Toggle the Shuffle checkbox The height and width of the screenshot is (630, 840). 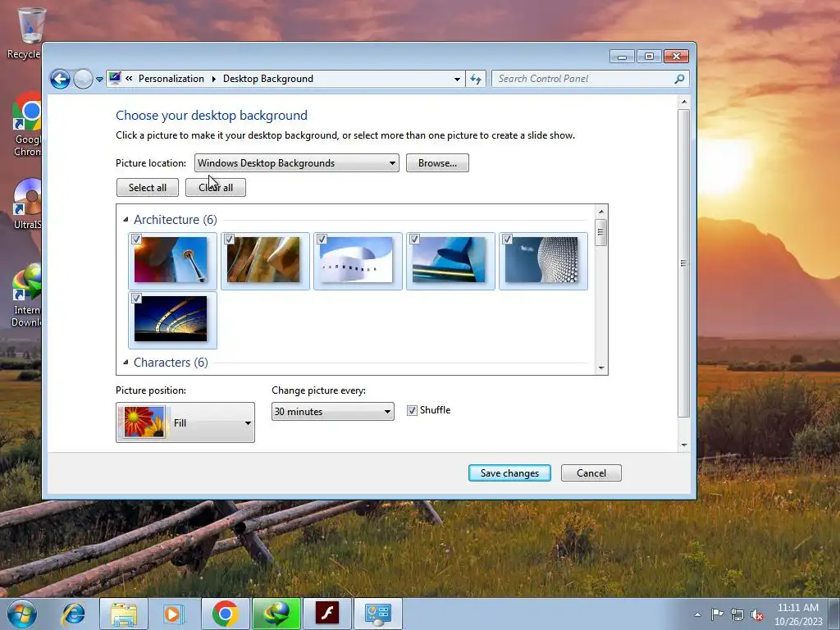pos(412,410)
